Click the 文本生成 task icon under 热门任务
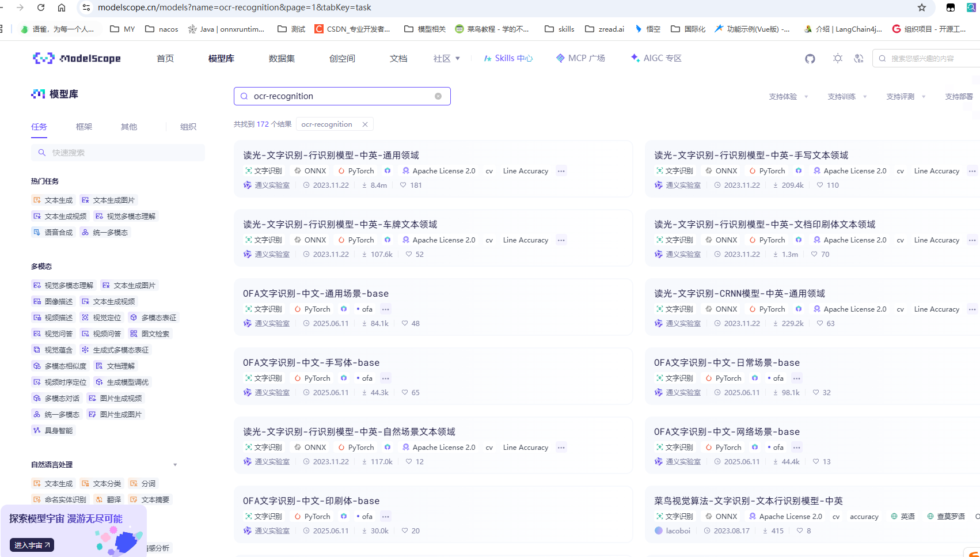This screenshot has width=980, height=557. 37,200
